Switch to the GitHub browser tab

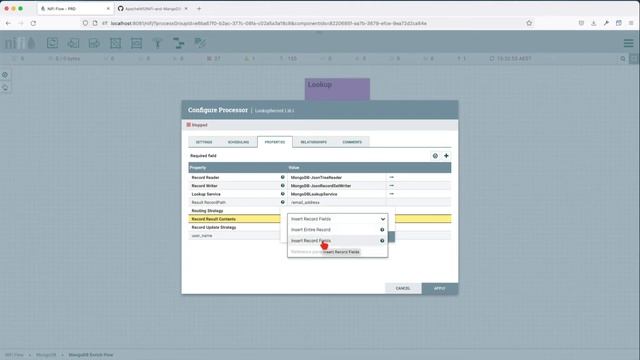click(x=153, y=9)
